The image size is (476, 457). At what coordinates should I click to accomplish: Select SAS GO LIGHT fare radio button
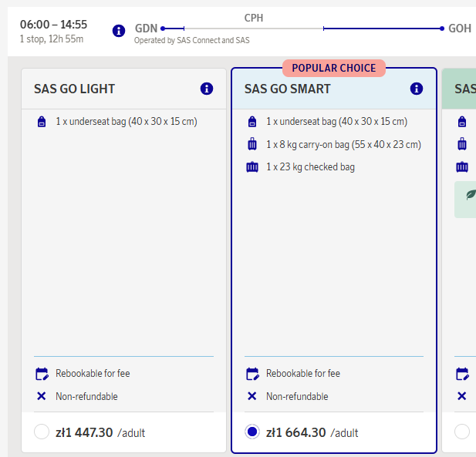click(42, 432)
